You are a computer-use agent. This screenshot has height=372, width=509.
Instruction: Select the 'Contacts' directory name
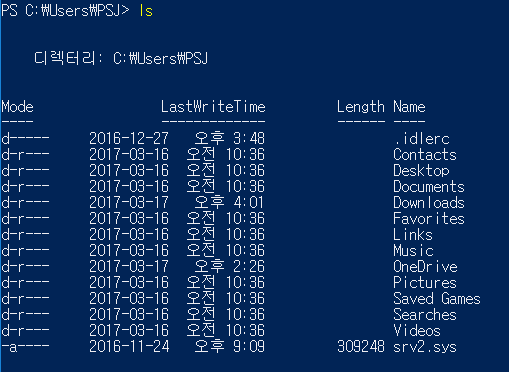click(425, 155)
